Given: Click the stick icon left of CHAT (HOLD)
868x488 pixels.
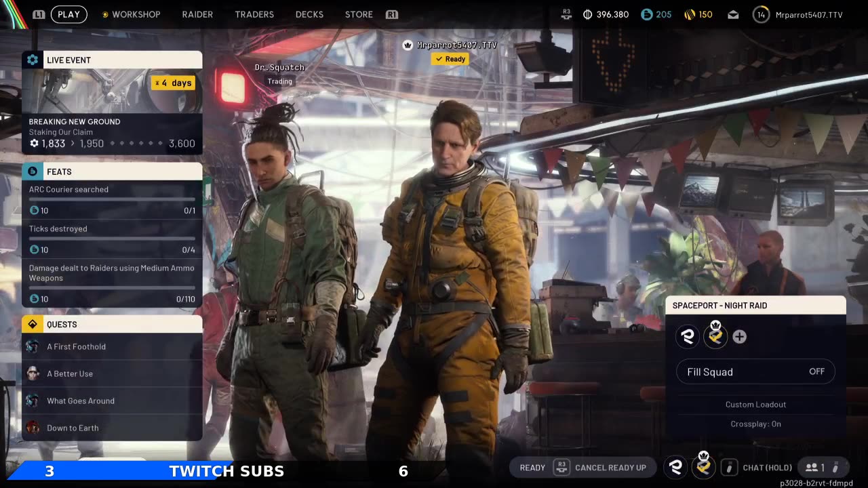Looking at the screenshot, I should point(729,467).
